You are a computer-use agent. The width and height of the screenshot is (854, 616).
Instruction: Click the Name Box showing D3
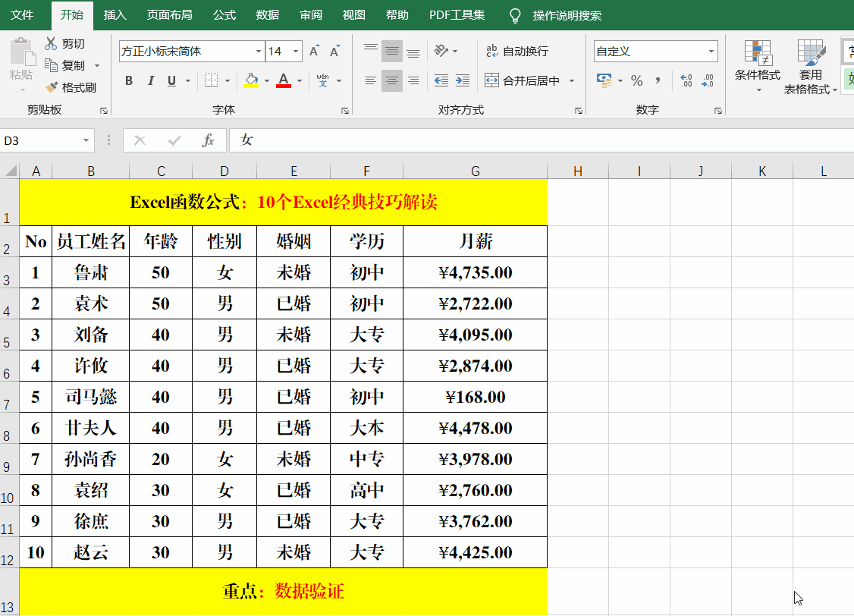(x=47, y=140)
